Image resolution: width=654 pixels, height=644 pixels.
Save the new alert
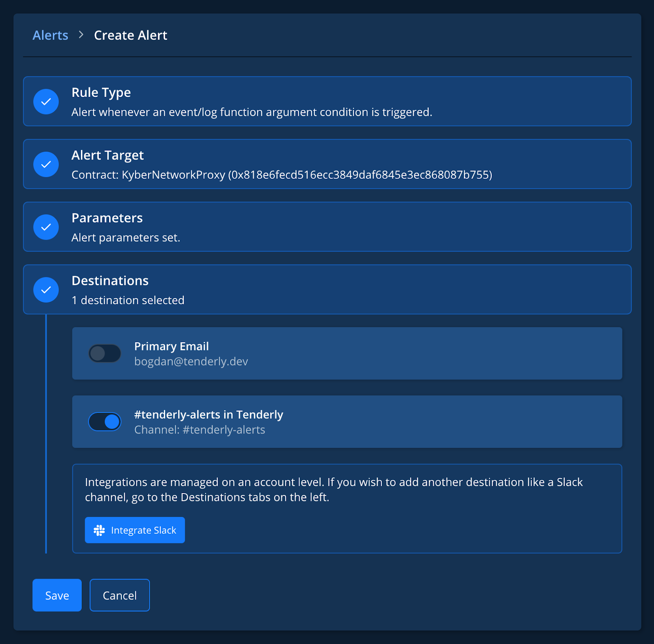tap(57, 595)
